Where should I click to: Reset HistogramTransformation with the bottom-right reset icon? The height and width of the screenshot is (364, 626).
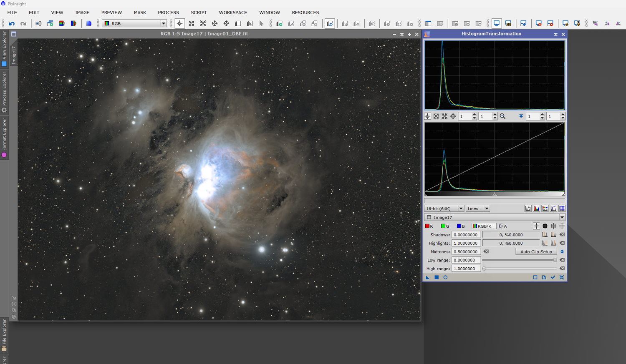tap(562, 277)
